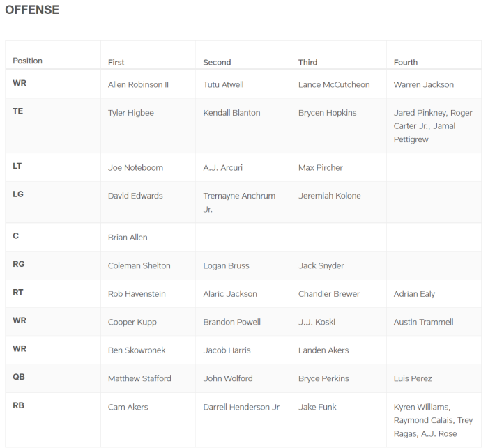Click Darrell Henderson Jr cell
This screenshot has width=488, height=448.
[x=241, y=408]
